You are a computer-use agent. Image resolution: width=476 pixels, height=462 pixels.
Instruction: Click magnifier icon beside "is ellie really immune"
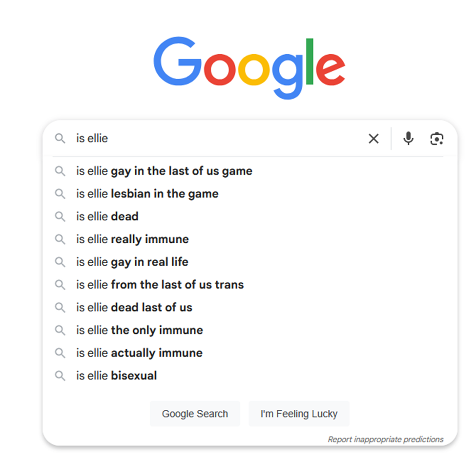[x=60, y=239]
